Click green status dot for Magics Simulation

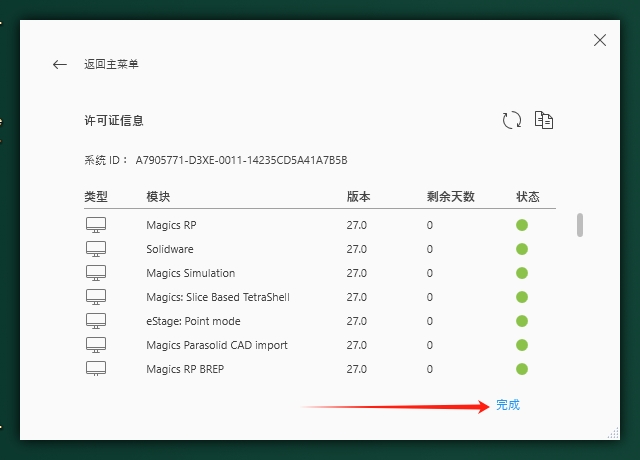pos(522,273)
